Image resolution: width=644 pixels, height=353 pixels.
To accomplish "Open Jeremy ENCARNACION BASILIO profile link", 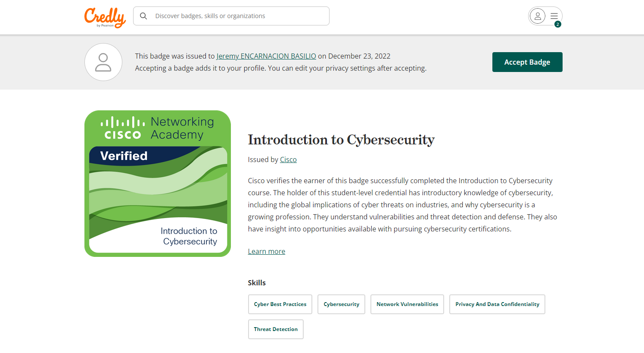I will click(x=266, y=56).
